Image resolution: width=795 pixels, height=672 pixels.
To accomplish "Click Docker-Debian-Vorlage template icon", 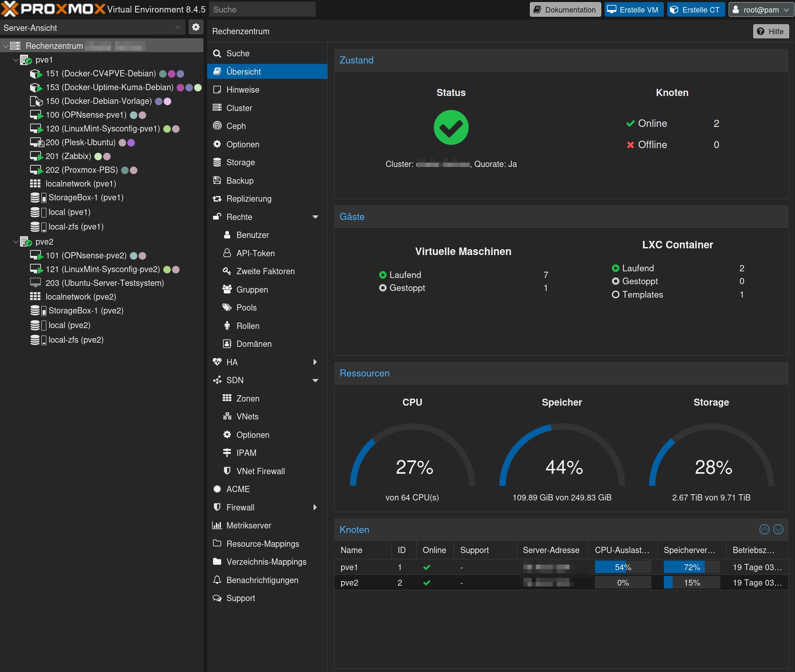I will click(36, 101).
